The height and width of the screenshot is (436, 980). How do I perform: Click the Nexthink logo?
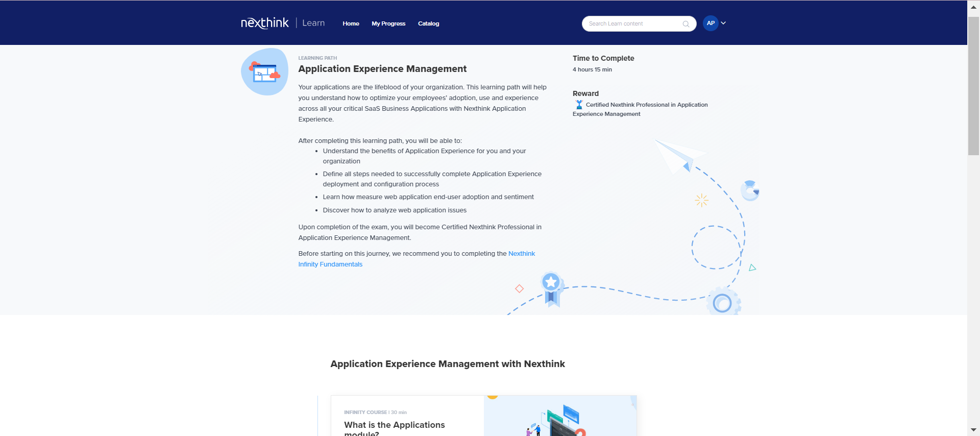(x=264, y=23)
